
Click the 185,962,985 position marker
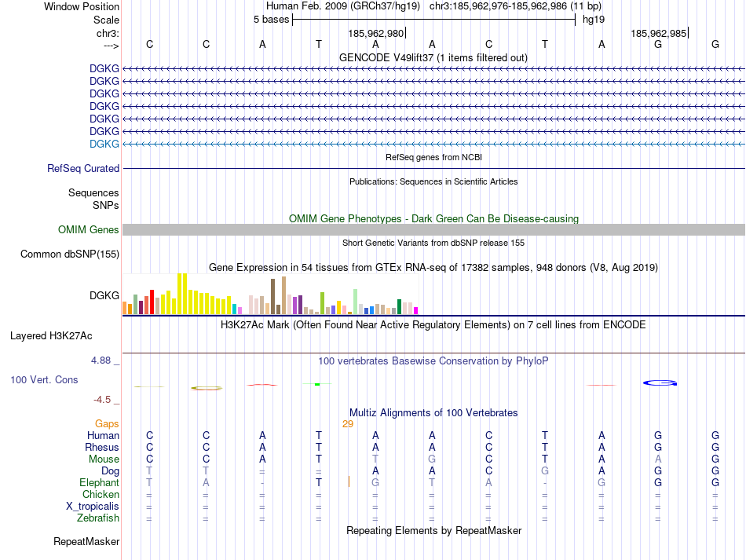[659, 33]
